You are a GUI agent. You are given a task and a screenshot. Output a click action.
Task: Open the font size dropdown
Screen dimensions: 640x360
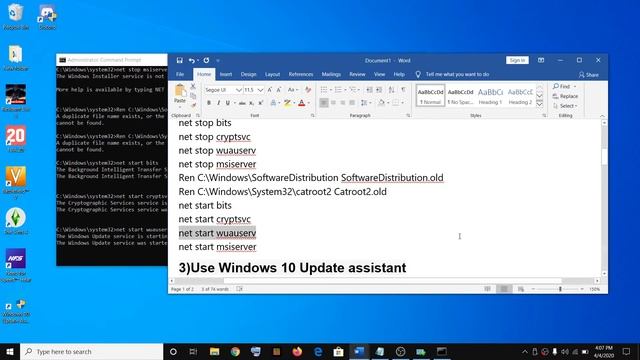click(260, 90)
